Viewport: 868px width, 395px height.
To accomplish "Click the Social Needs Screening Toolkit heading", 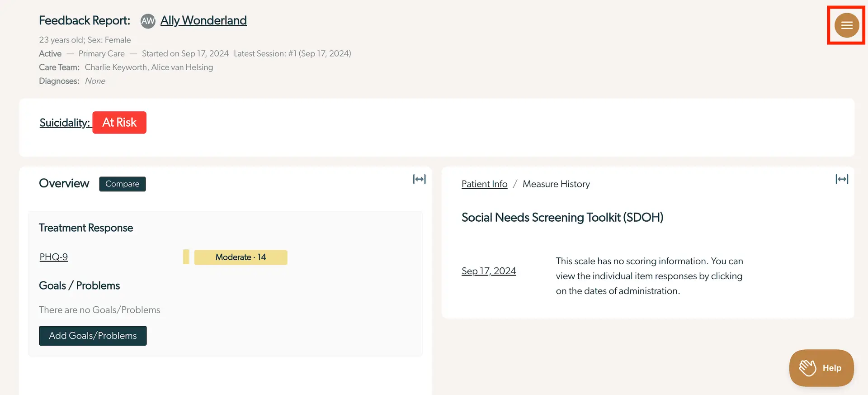I will coord(562,218).
